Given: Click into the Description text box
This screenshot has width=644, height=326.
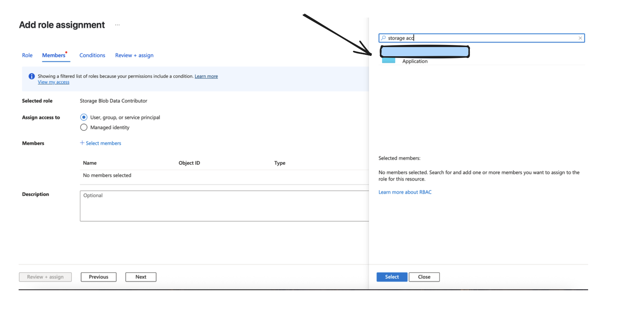Looking at the screenshot, I should click(x=224, y=206).
